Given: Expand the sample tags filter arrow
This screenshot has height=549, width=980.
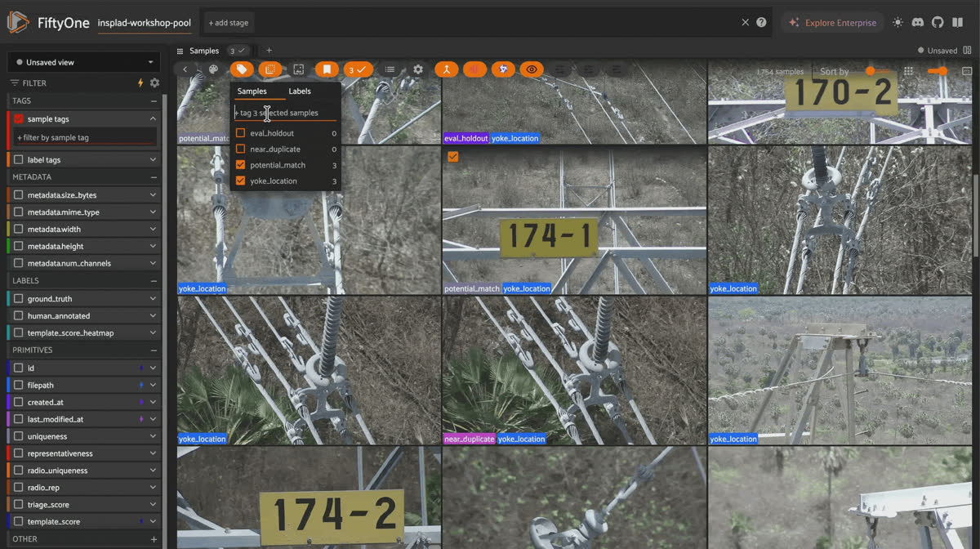Looking at the screenshot, I should pos(153,118).
